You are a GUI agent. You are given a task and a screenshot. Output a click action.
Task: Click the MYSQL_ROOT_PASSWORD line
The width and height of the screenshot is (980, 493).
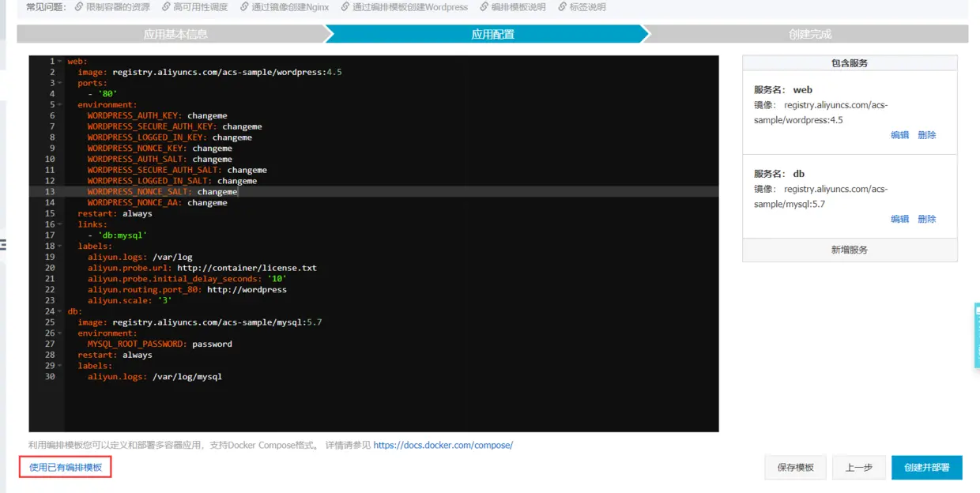[160, 344]
